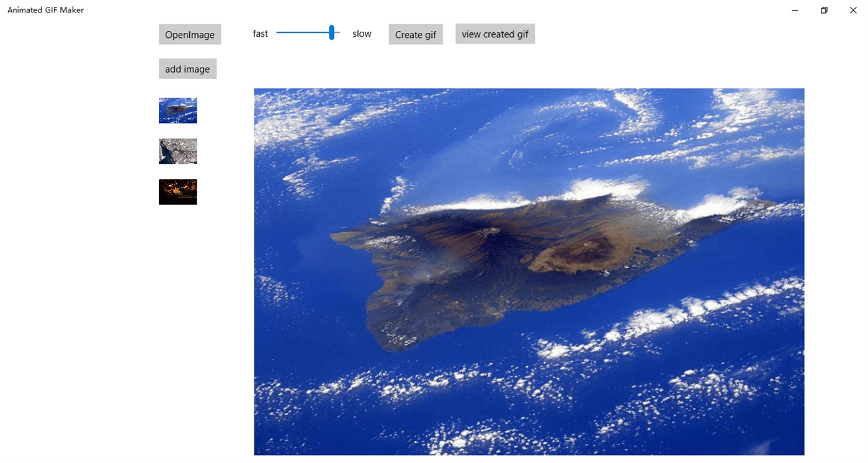868x463 pixels.
Task: Click Create gif to build the animation
Action: pos(415,34)
